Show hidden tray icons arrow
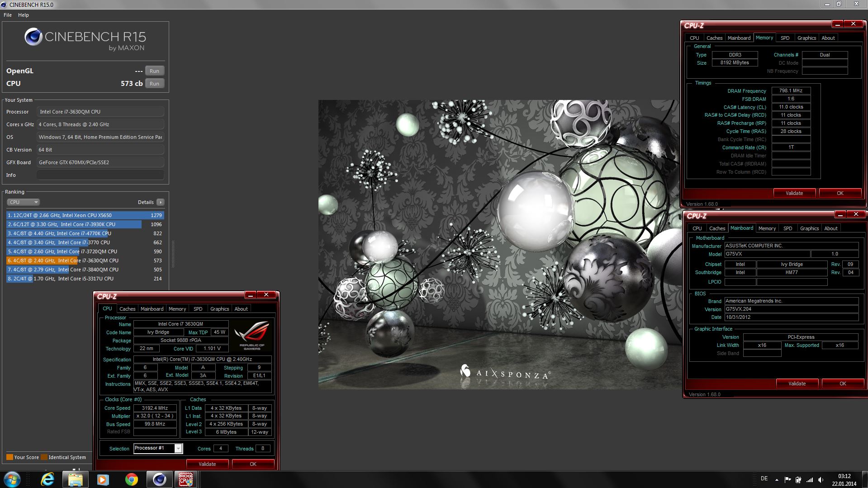The width and height of the screenshot is (868, 488). tap(777, 480)
